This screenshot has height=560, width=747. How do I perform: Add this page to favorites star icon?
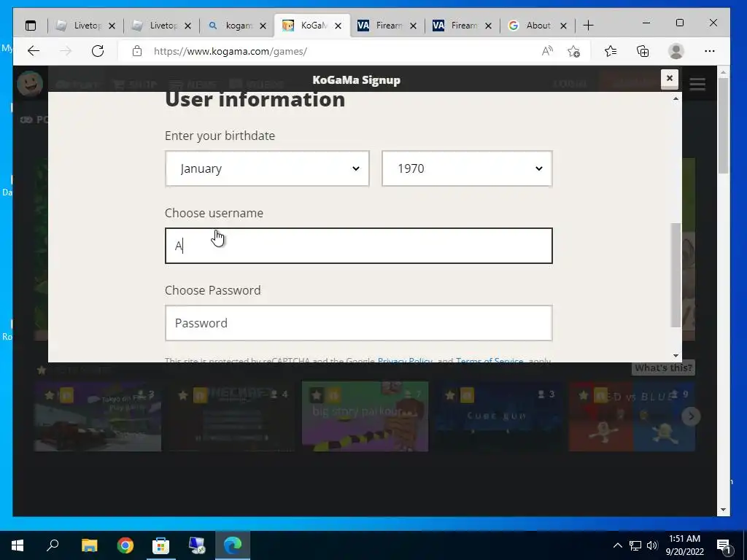click(574, 51)
